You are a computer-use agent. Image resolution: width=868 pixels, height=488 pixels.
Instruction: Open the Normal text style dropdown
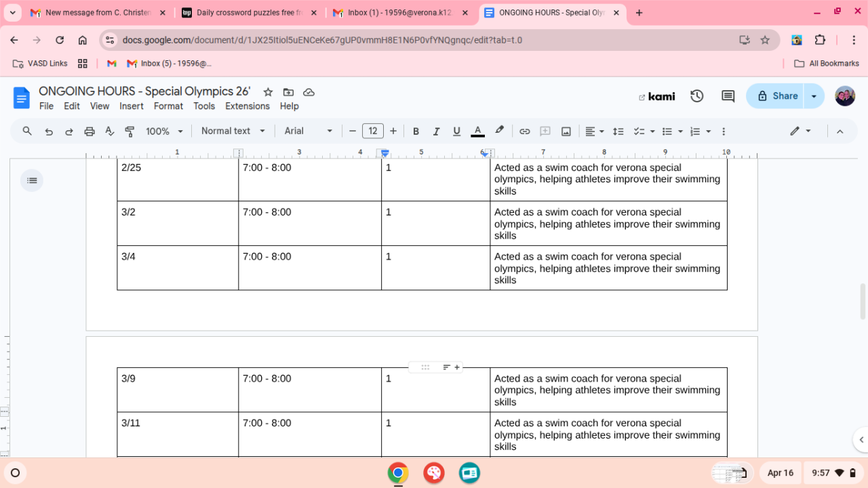pos(233,131)
